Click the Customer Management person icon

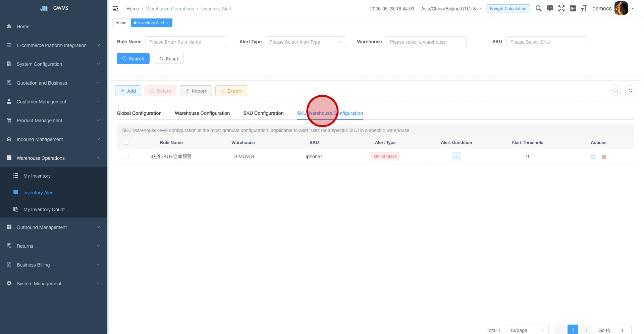[x=9, y=101]
